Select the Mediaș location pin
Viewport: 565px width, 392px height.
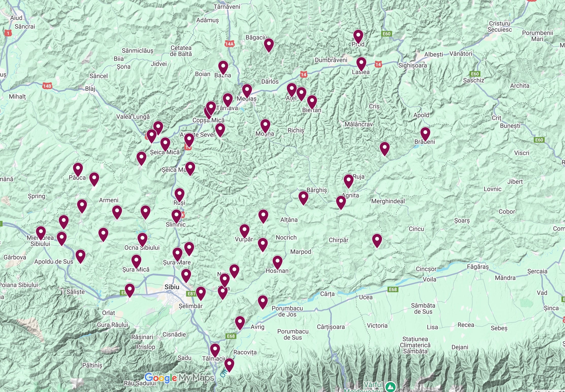(247, 91)
